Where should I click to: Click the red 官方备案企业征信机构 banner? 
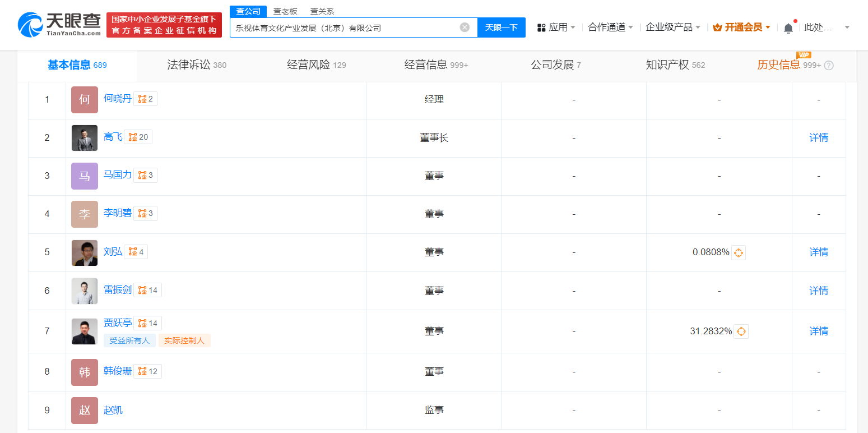[164, 25]
